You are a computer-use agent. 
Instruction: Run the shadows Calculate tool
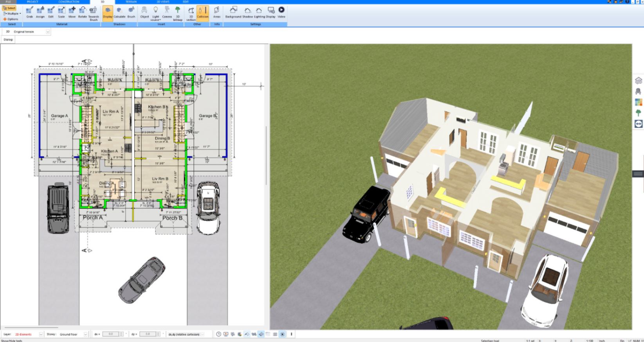click(119, 13)
